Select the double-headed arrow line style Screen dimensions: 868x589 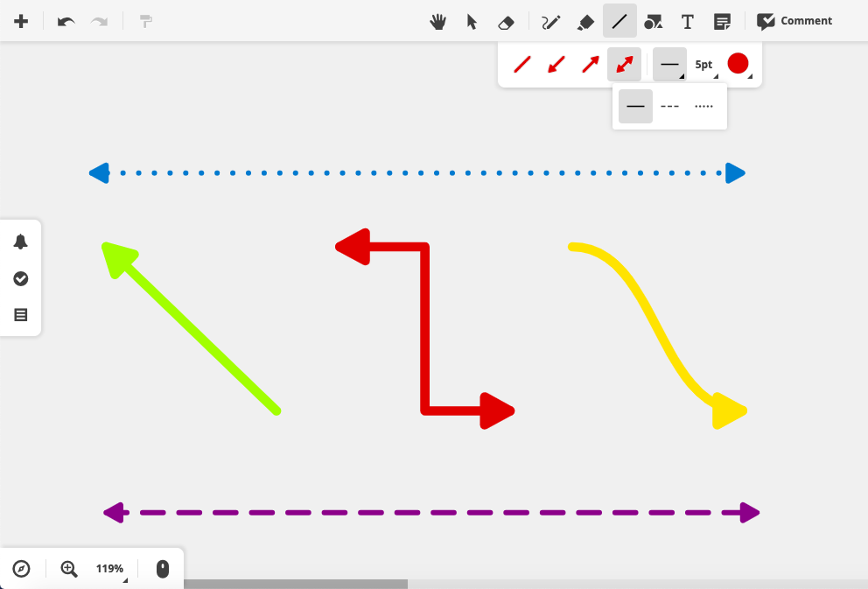coord(625,64)
